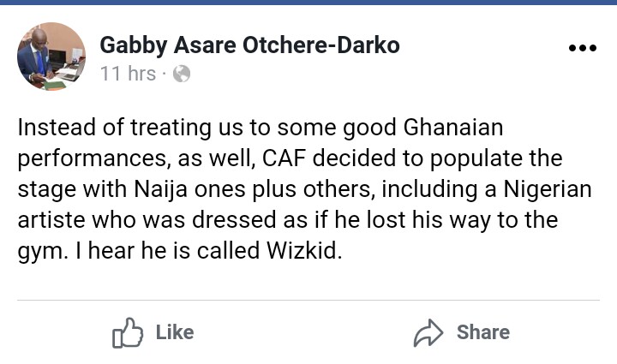Click the 11 hrs timestamp
This screenshot has width=617, height=364.
pyautogui.click(x=128, y=74)
